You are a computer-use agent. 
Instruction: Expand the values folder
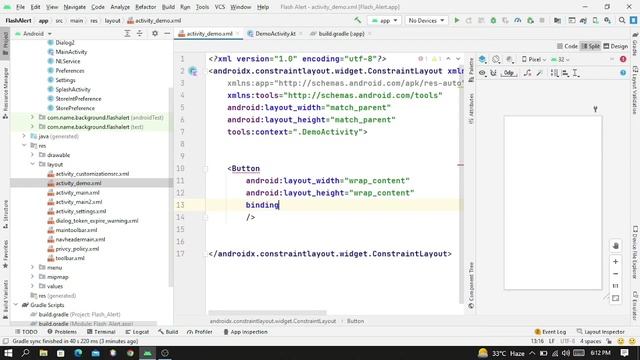pos(32,286)
